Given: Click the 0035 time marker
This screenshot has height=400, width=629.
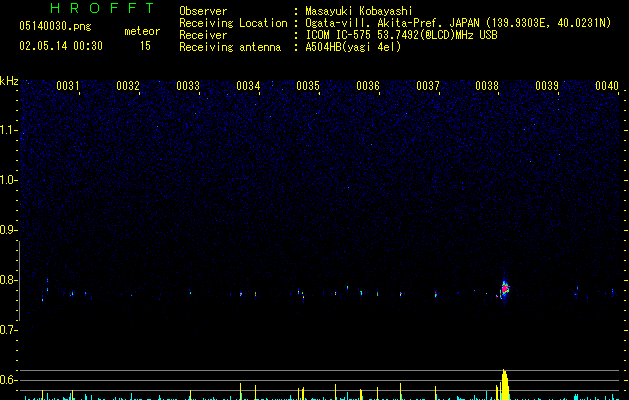Looking at the screenshot, I should pyautogui.click(x=308, y=86).
